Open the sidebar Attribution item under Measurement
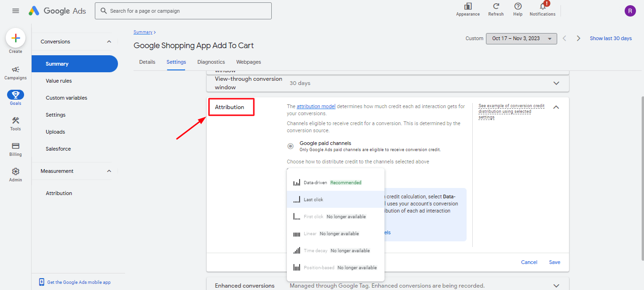This screenshot has height=290, width=644. tap(59, 193)
